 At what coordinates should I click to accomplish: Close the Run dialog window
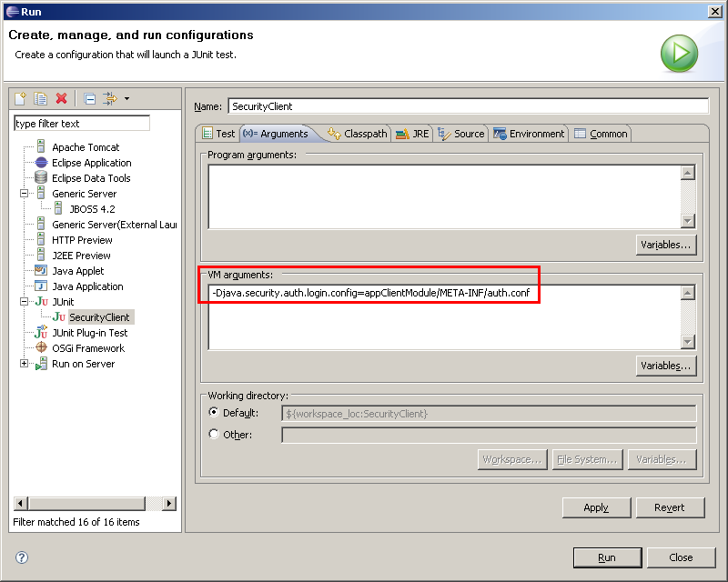pos(714,12)
